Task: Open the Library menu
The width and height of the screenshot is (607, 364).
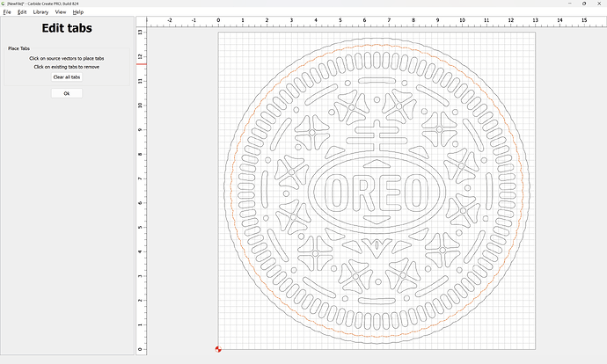Action: click(40, 12)
